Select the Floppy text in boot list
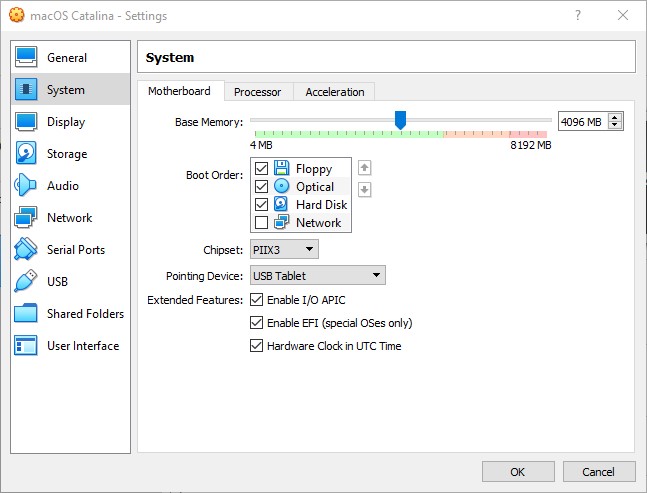Screen dimensions: 647x493 click(314, 169)
